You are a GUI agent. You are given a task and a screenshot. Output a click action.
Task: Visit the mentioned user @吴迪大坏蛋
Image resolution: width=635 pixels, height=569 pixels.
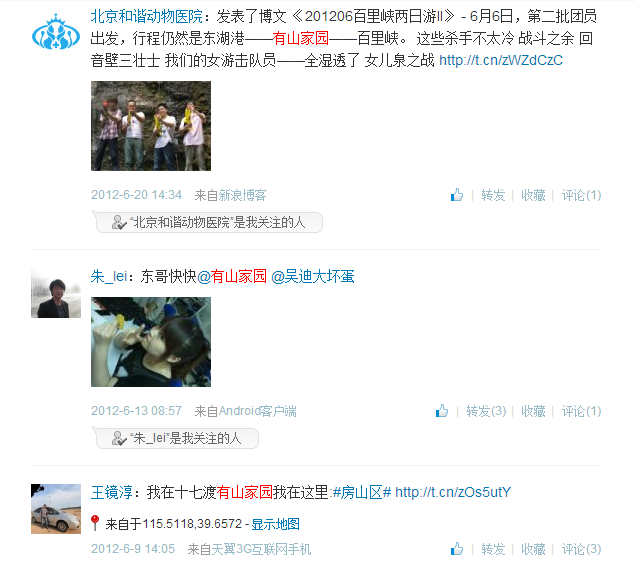pos(313,277)
